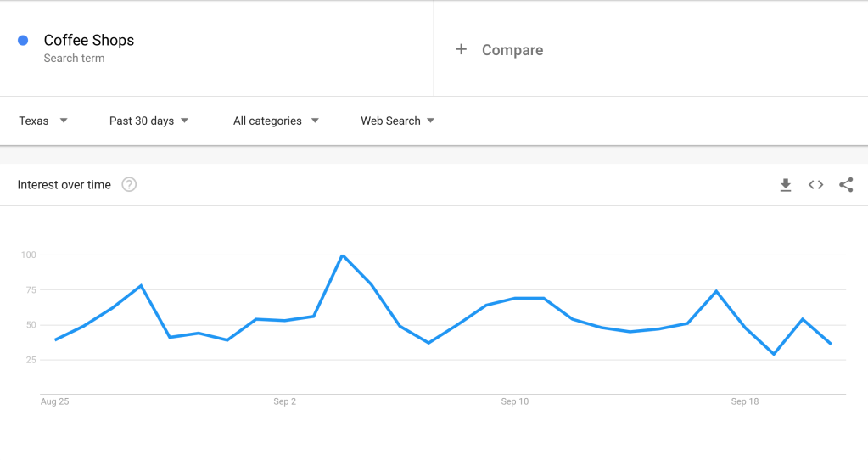
Task: Click the embed code icon
Action: [x=815, y=185]
